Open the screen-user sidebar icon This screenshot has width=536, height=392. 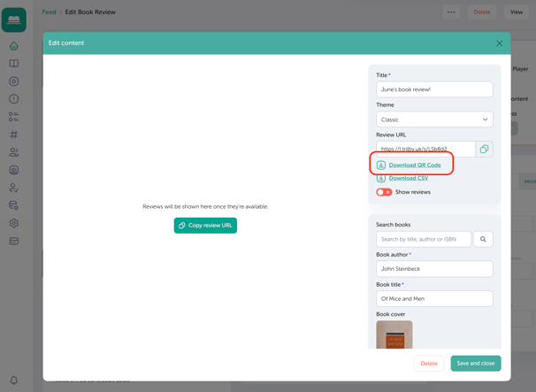13,170
